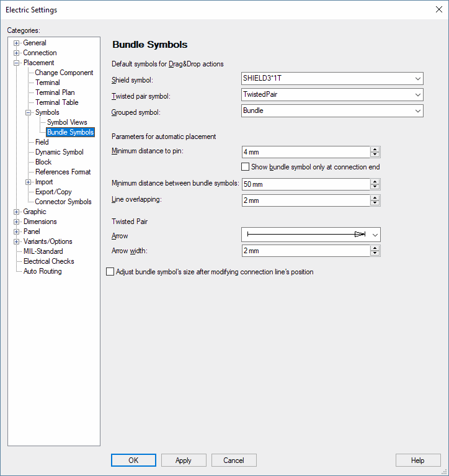The image size is (449, 476).
Task: Collapse the Placement category tree node
Action: click(17, 63)
